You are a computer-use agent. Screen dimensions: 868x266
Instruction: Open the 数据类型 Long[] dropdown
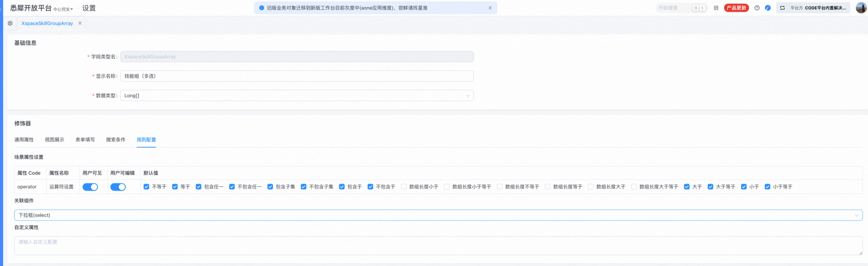(297, 96)
